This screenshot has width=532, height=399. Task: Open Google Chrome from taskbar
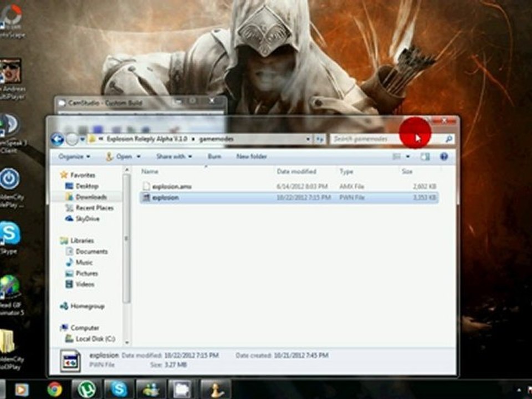55,389
